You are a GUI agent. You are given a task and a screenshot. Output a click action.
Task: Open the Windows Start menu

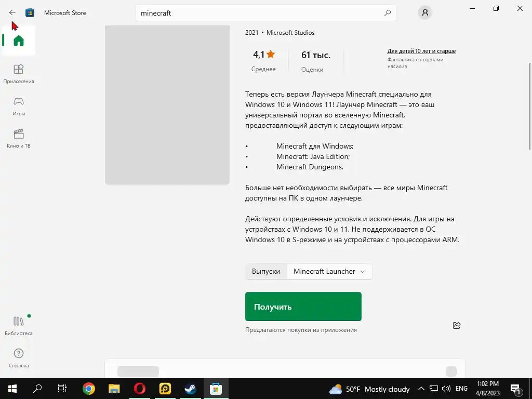tap(12, 389)
